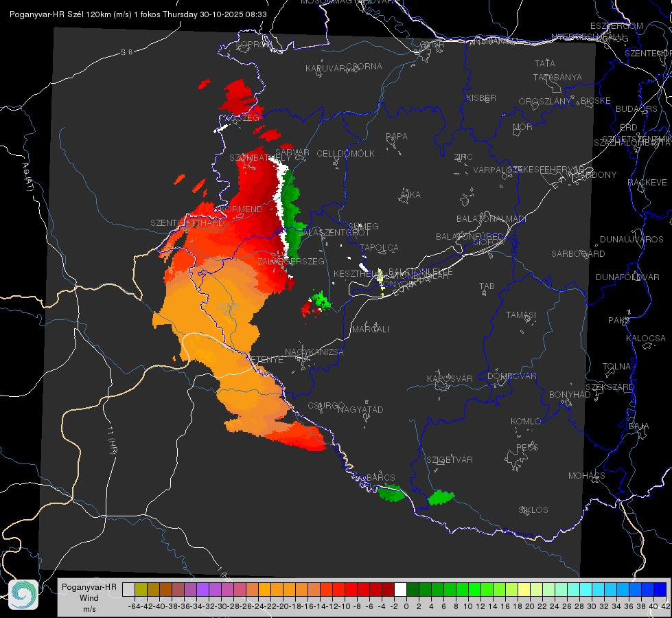The width and height of the screenshot is (672, 618).
Task: Select the olive swatch between -64 and -42
Action: point(141,589)
